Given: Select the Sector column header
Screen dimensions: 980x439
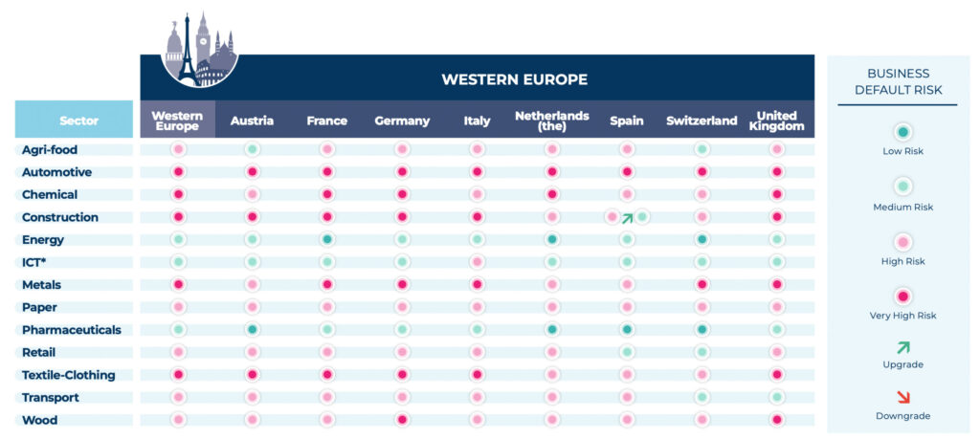Looking at the screenshot, I should pyautogui.click(x=74, y=121).
